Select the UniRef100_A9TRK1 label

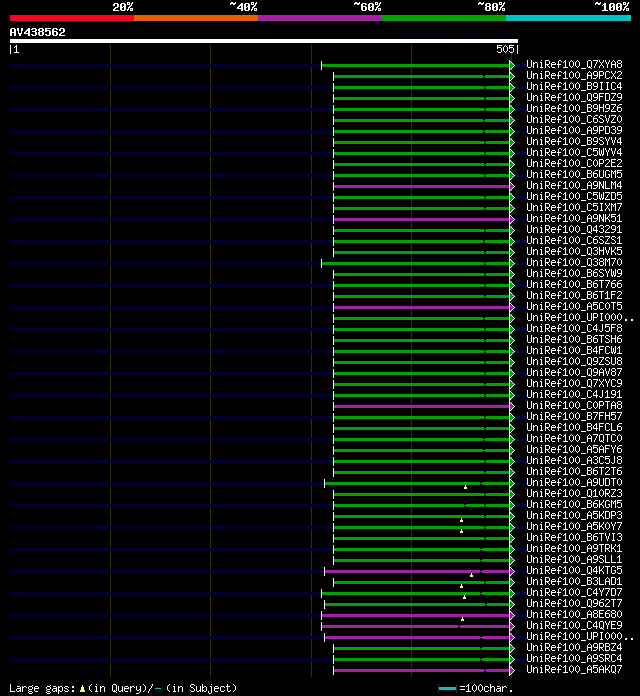(x=574, y=548)
